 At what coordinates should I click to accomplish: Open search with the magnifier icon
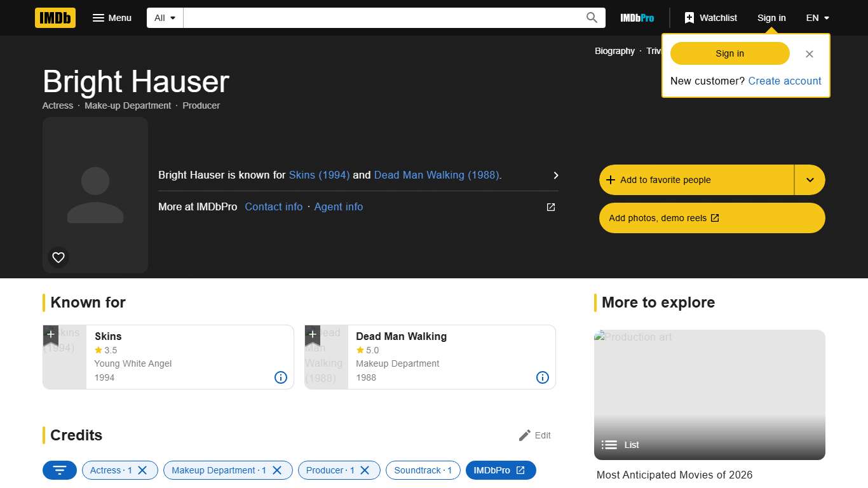click(x=591, y=18)
